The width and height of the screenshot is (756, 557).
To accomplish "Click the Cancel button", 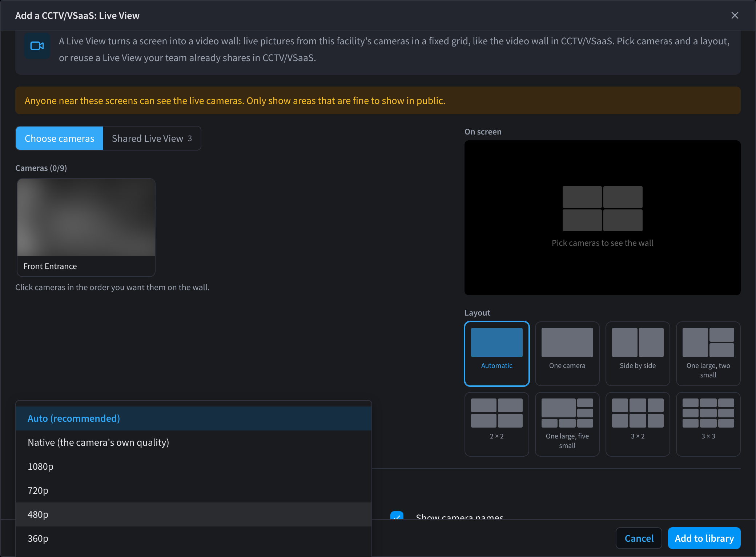I will (x=639, y=538).
